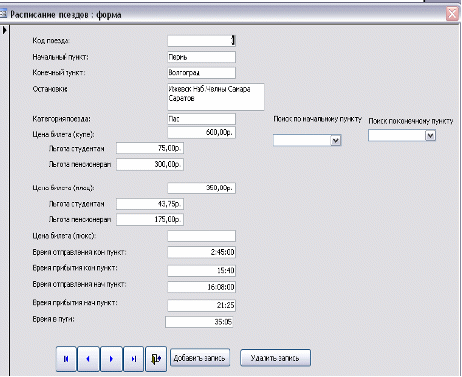
Task: Click the Код поезда label
Action: (x=51, y=41)
